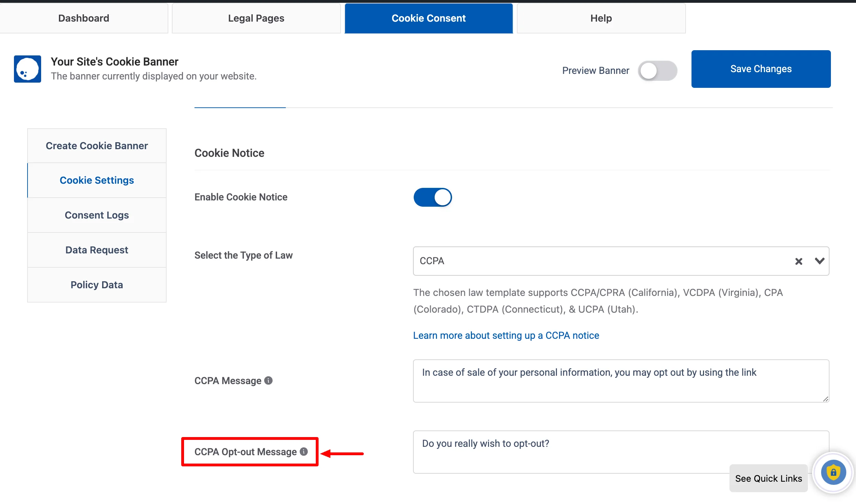Clear the CCPA selection using the X icon
Screen dimensions: 856x504
799,261
